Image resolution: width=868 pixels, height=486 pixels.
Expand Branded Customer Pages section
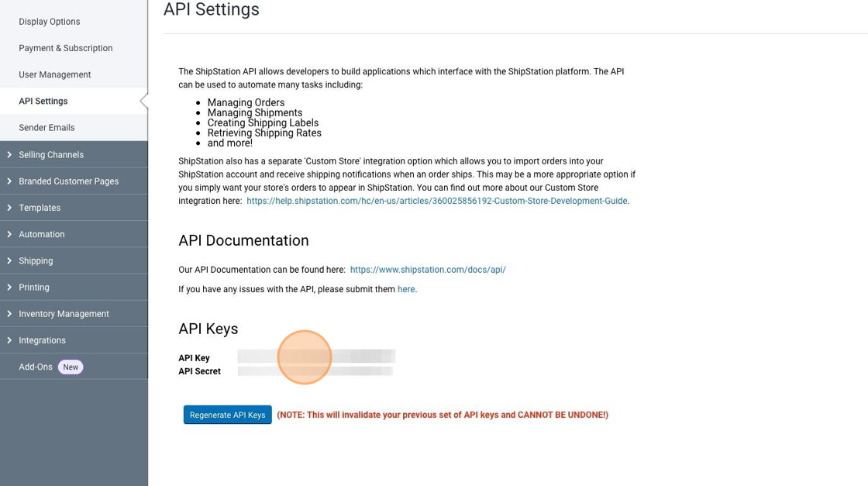click(68, 181)
